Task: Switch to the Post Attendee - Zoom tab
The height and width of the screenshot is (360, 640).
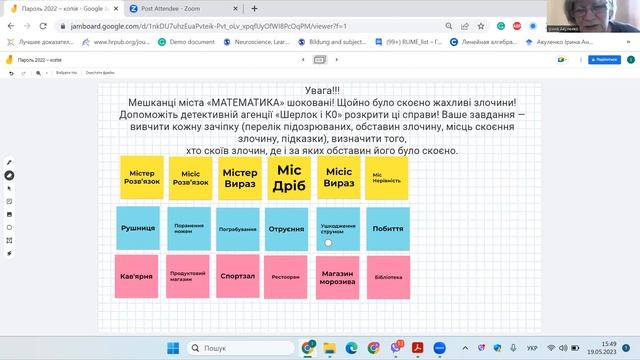Action: point(184,9)
